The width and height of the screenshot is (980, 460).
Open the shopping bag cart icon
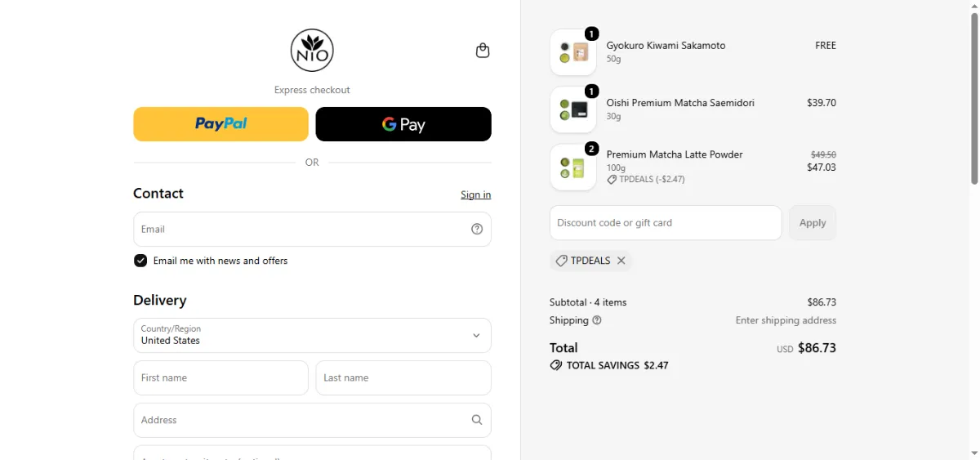pyautogui.click(x=483, y=51)
